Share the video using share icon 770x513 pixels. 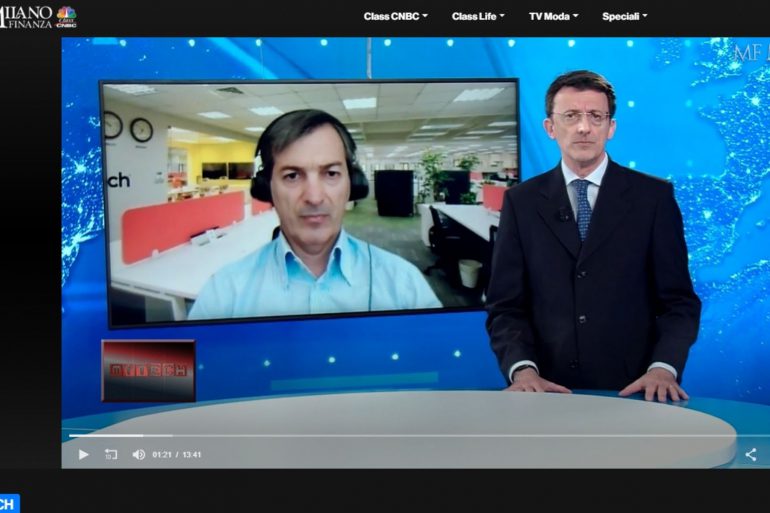[750, 455]
